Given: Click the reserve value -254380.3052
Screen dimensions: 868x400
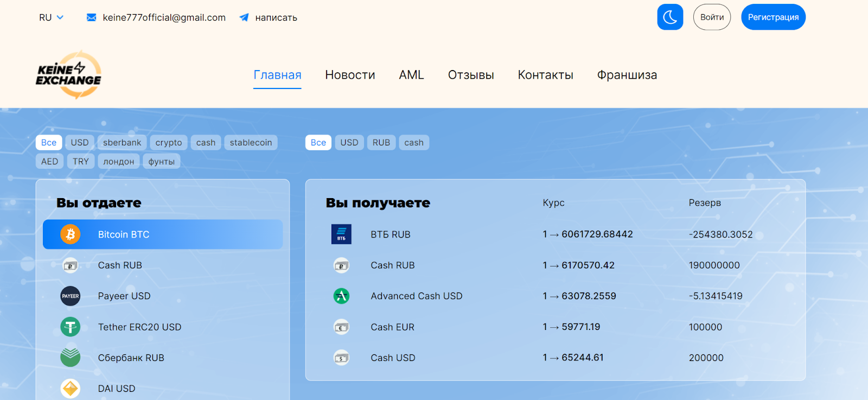Looking at the screenshot, I should (721, 234).
